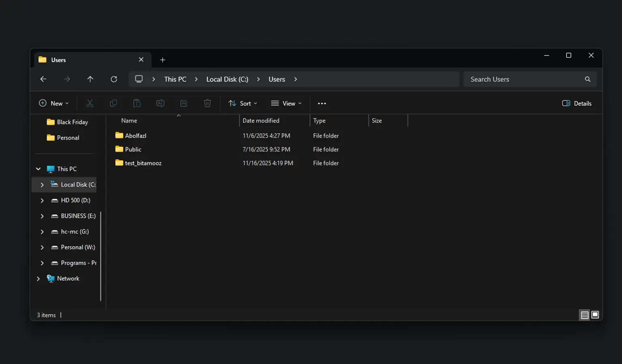Click the Share icon in toolbar
This screenshot has width=622, height=364.
point(184,104)
